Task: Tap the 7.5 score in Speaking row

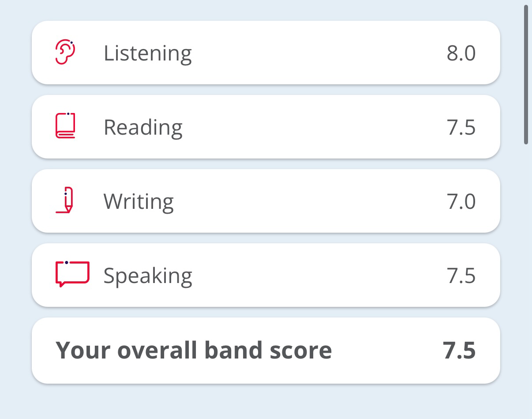Action: [461, 276]
